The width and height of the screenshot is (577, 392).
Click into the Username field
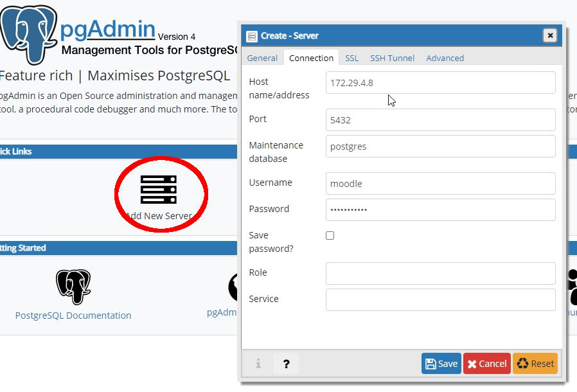(440, 184)
